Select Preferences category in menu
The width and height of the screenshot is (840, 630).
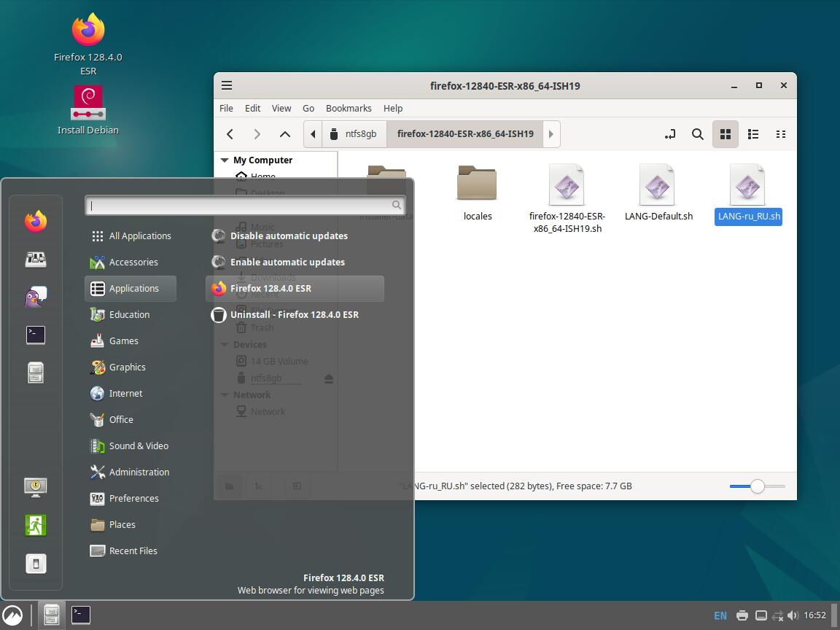131,498
